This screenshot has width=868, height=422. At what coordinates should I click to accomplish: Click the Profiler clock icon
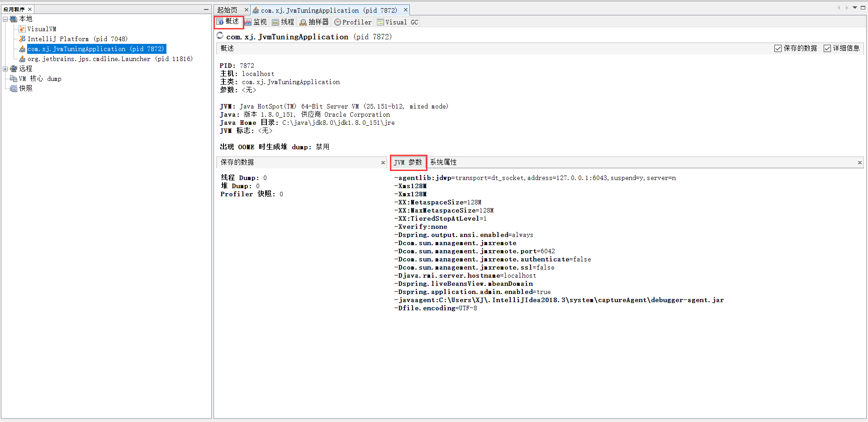pyautogui.click(x=337, y=22)
